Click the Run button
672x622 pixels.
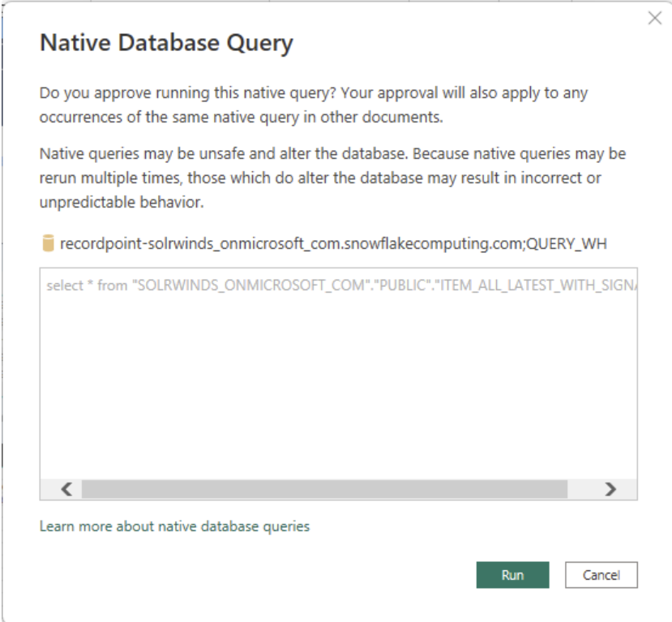512,575
